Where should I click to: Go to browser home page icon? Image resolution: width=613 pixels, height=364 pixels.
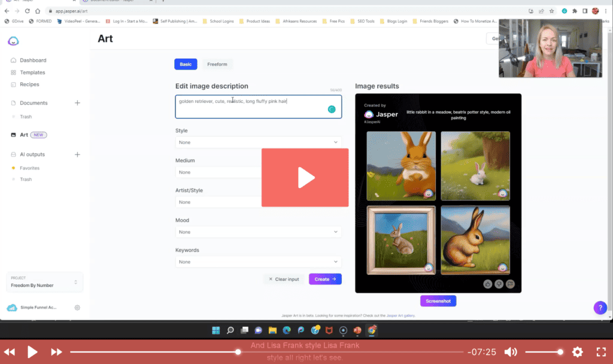click(x=38, y=11)
